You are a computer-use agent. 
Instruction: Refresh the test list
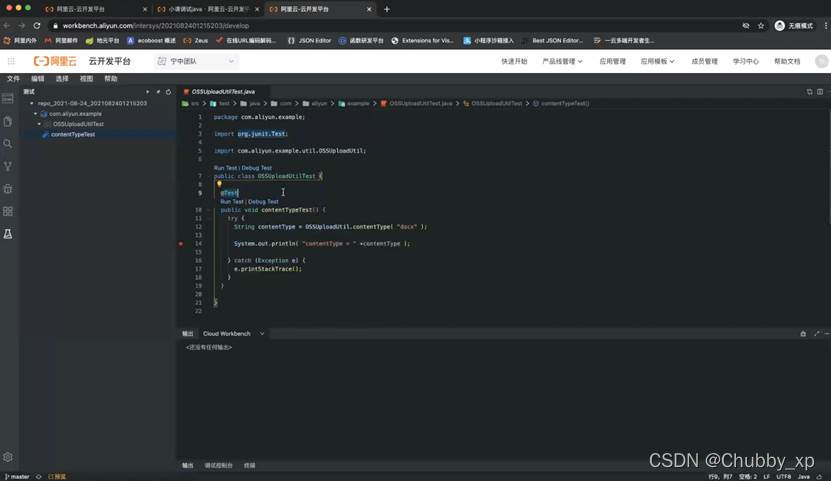[x=169, y=92]
